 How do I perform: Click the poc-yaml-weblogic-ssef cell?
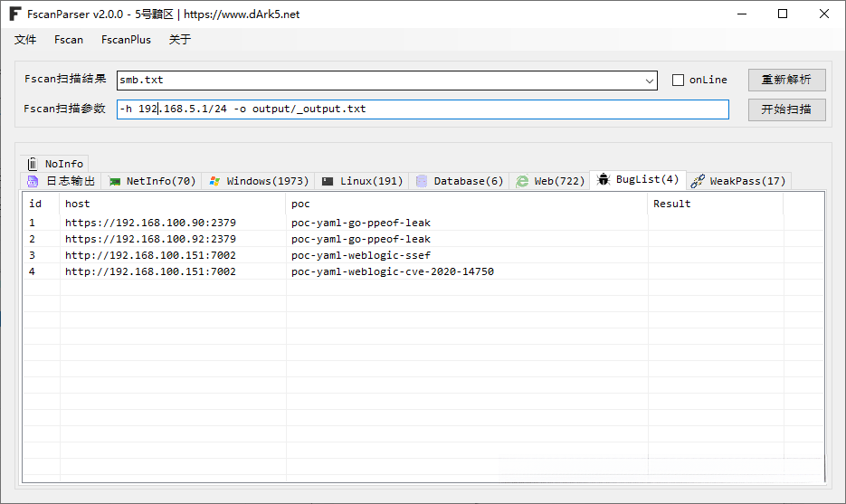[361, 255]
